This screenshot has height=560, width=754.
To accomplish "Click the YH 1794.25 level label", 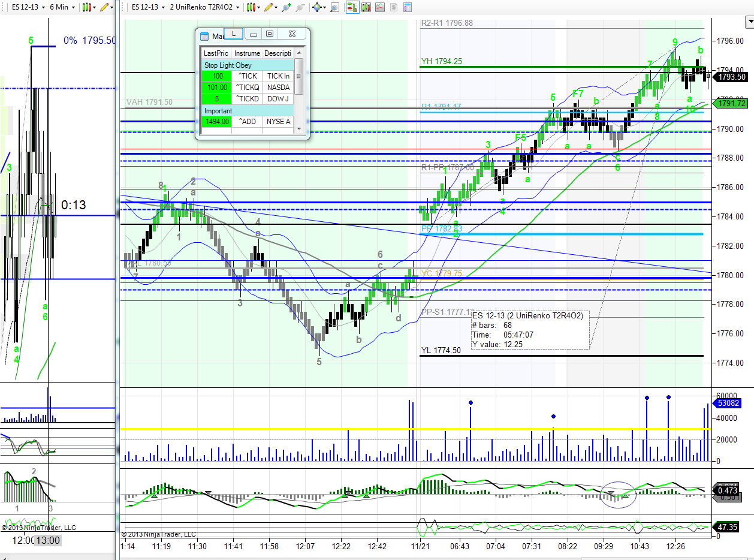I will 442,61.
